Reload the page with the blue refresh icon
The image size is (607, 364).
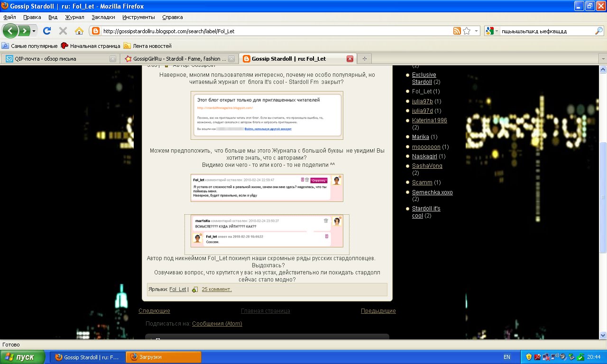pos(47,31)
